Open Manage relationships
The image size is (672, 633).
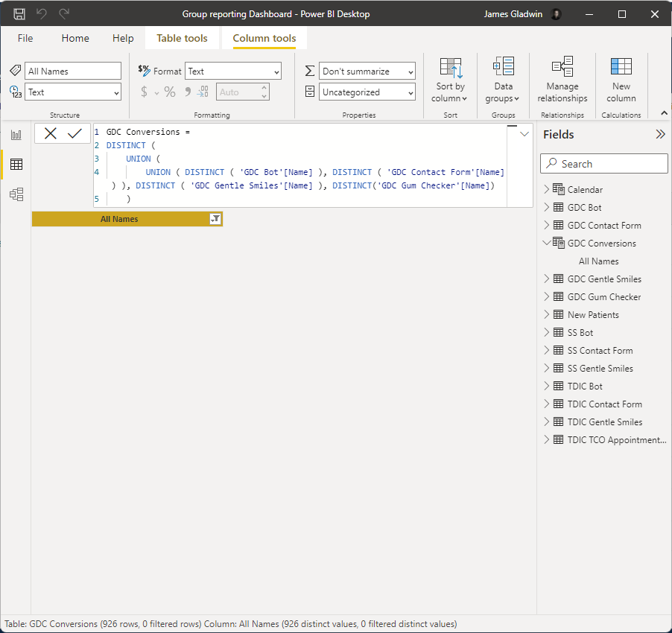click(562, 80)
